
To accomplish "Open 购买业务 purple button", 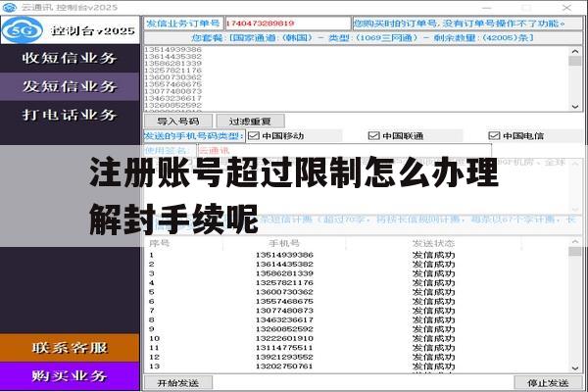I will pyautogui.click(x=70, y=376).
